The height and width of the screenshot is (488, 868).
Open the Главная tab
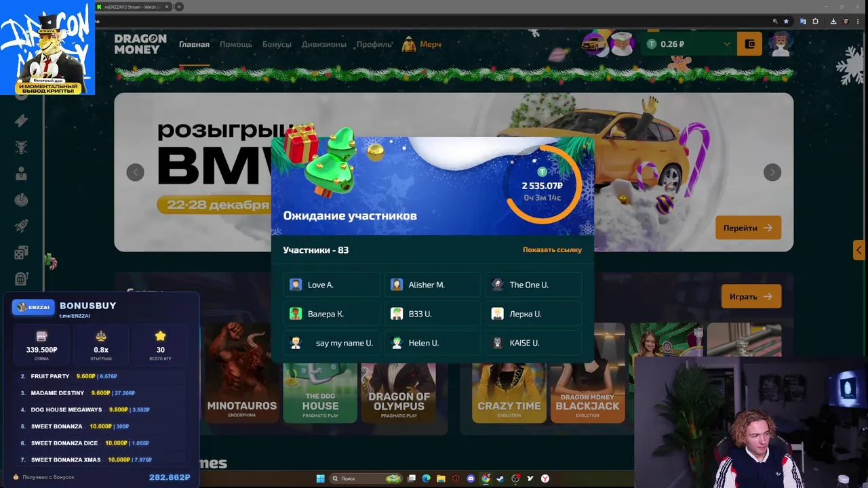(194, 44)
